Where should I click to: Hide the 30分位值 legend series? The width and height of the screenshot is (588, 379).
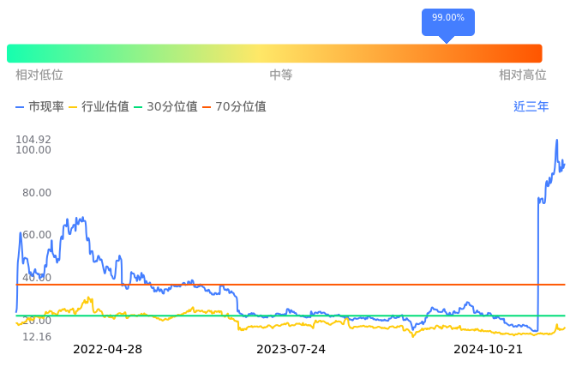(165, 107)
